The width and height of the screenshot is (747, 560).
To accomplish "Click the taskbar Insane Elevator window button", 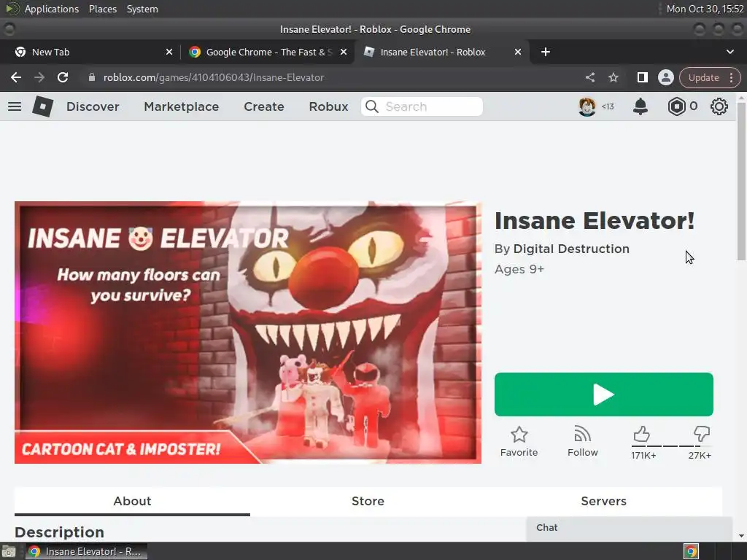I will [86, 551].
